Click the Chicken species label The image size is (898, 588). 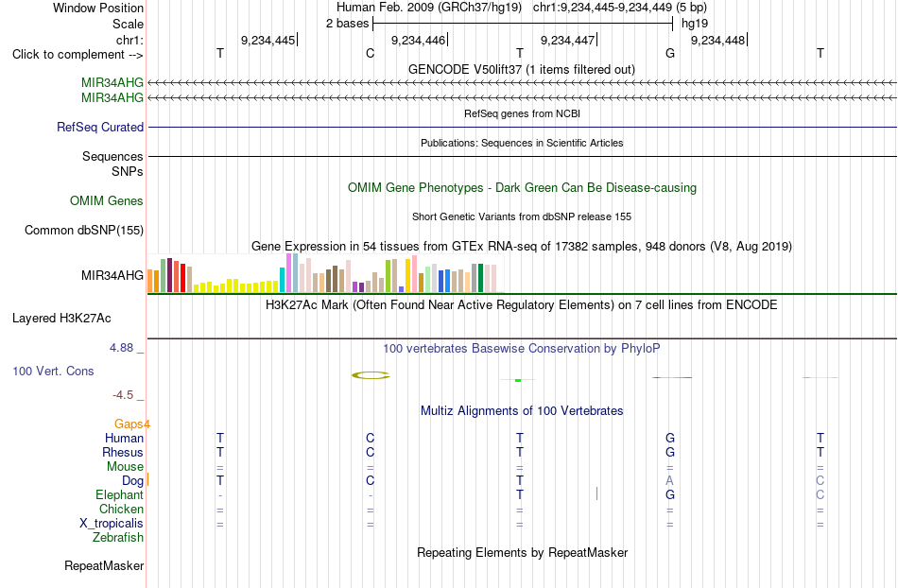pos(121,509)
